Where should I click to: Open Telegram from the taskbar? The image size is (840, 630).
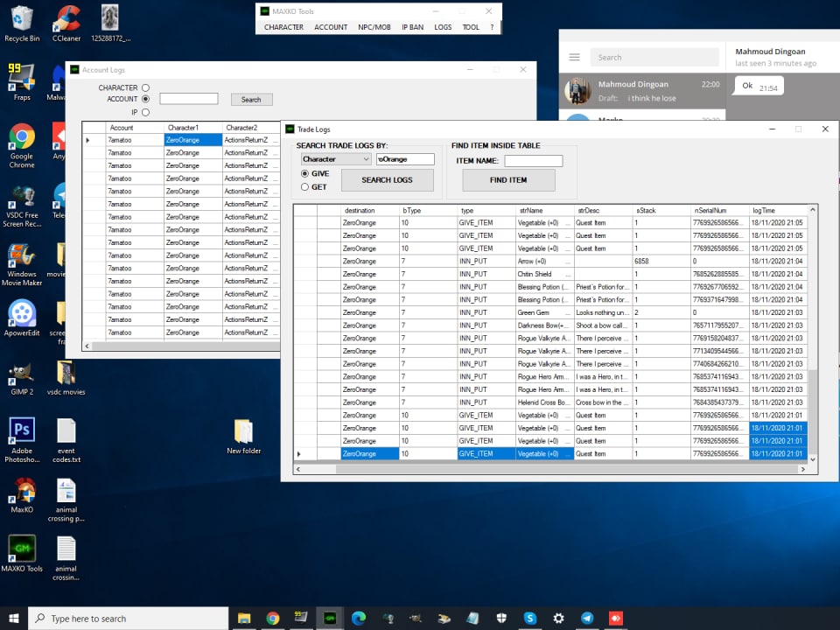click(x=587, y=619)
